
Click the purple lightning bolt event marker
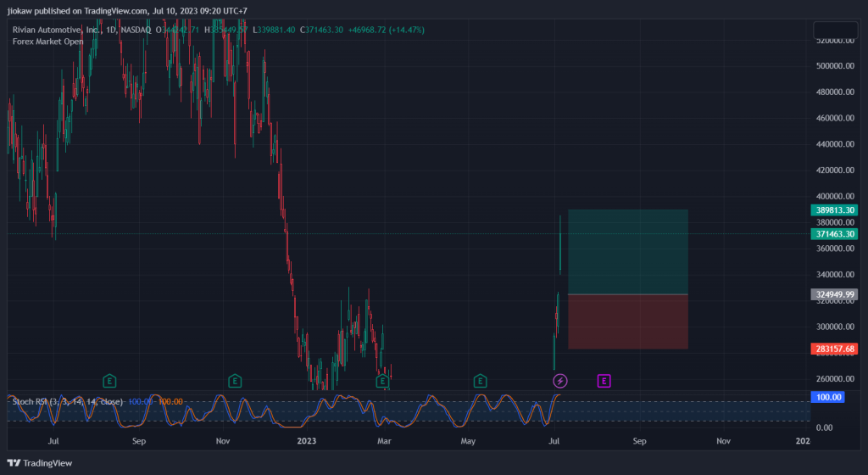tap(560, 381)
